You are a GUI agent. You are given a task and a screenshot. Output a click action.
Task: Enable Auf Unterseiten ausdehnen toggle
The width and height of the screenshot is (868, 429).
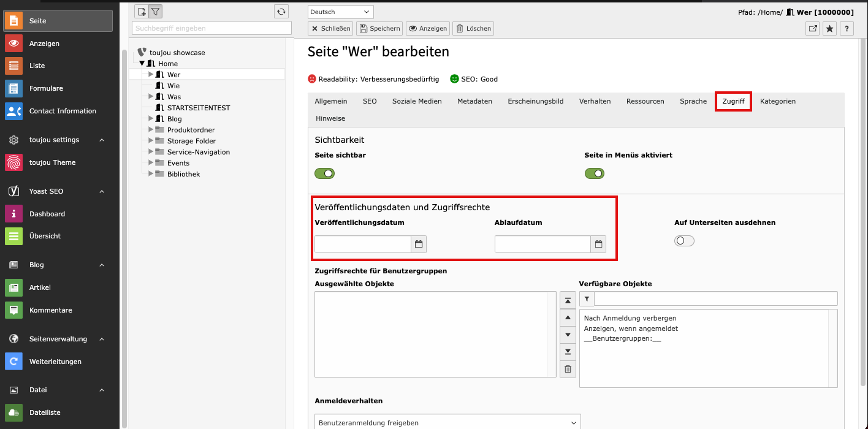[684, 241]
